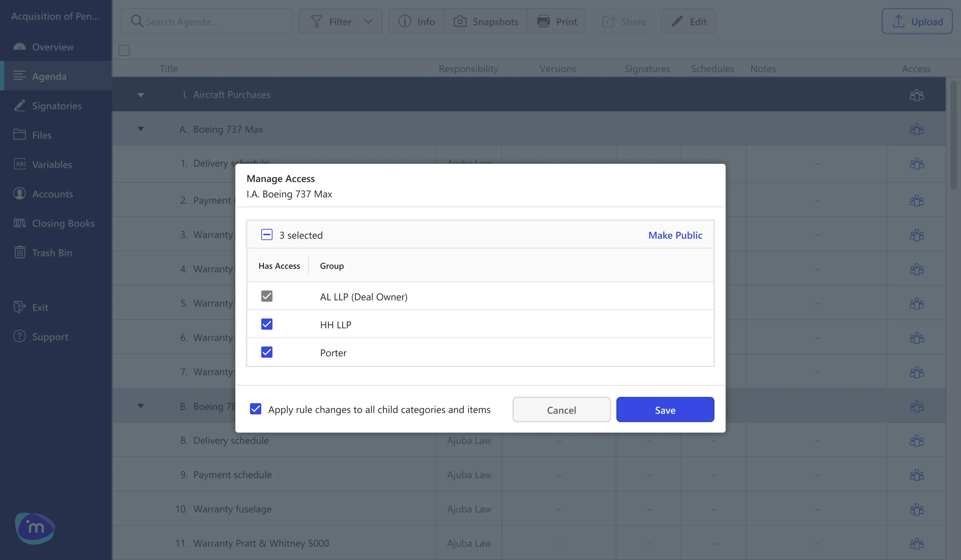Viewport: 961px width, 560px height.
Task: Tick the agenda select-all checkbox
Action: click(124, 50)
